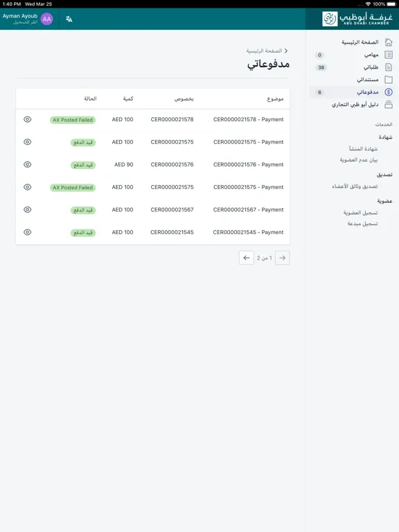Click the موضوع column header
The width and height of the screenshot is (399, 532).
tap(275, 99)
